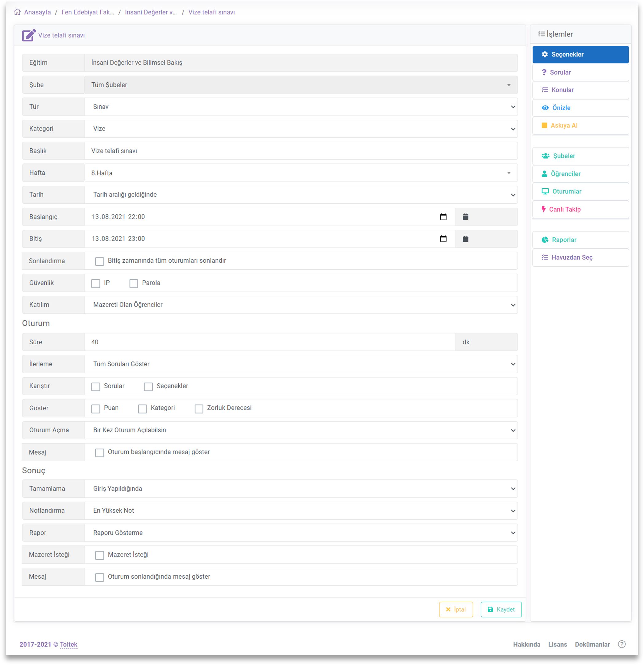Click the home icon in the breadcrumb
This screenshot has width=644, height=665.
(x=17, y=12)
